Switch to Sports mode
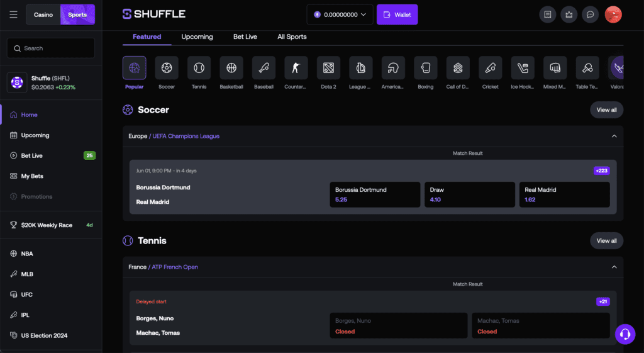 click(x=77, y=15)
